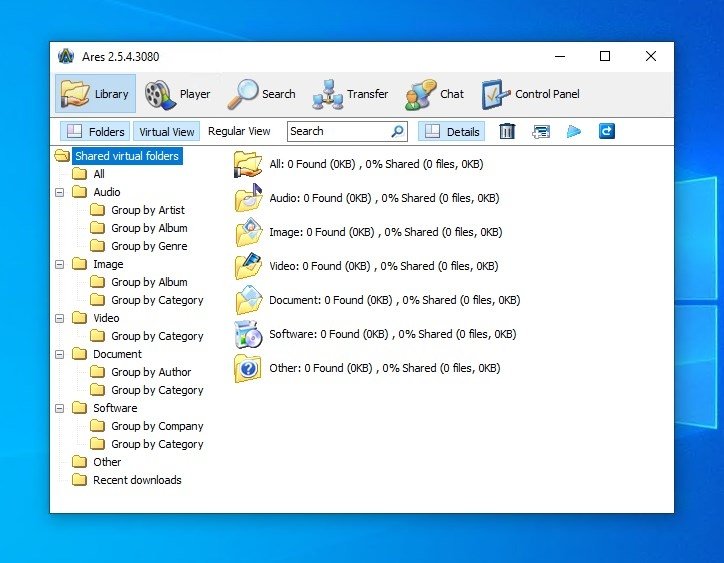The height and width of the screenshot is (563, 724).
Task: Click the blue refresh library icon
Action: point(607,131)
